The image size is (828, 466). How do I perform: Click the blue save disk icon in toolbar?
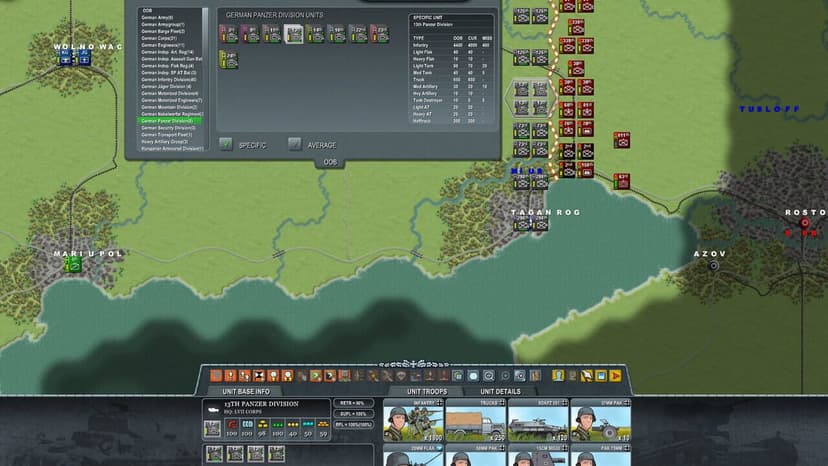601,376
